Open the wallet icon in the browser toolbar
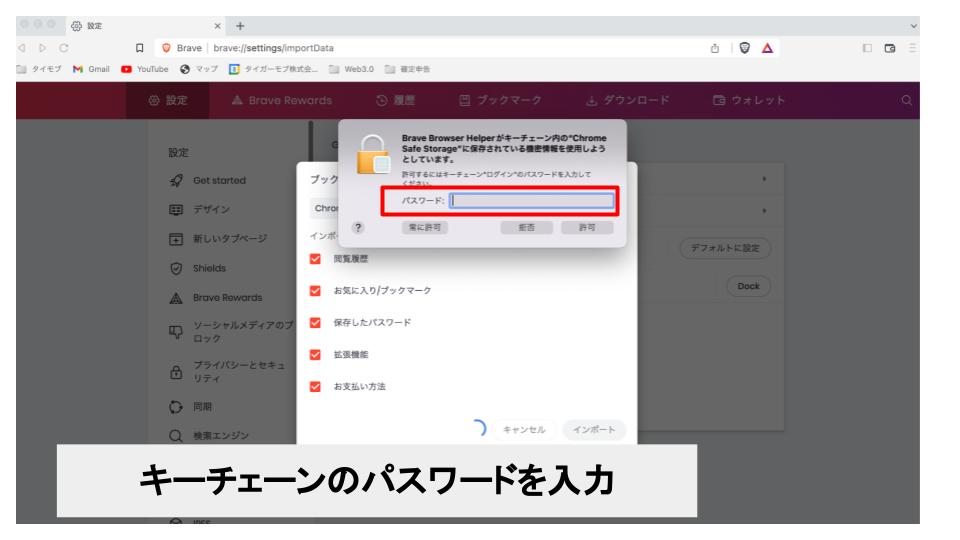The image size is (960, 540). tap(890, 48)
